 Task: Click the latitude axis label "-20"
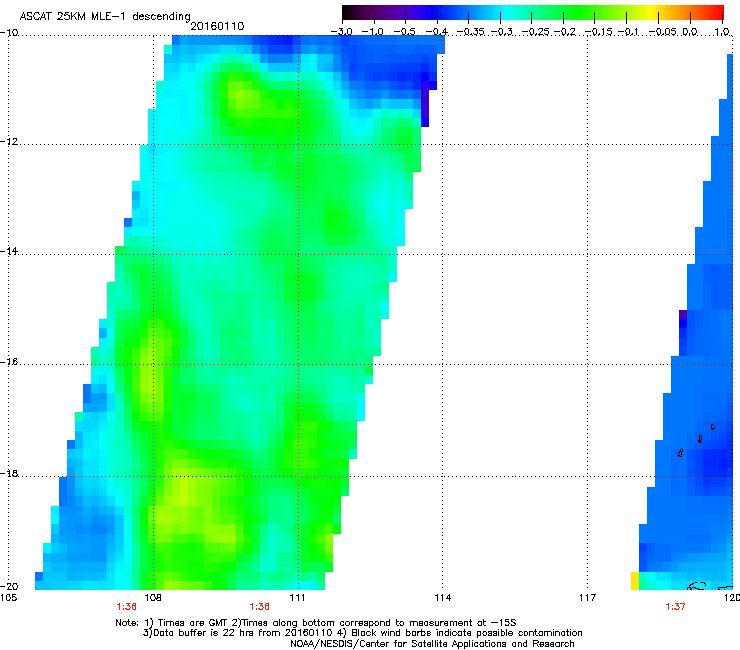9,586
